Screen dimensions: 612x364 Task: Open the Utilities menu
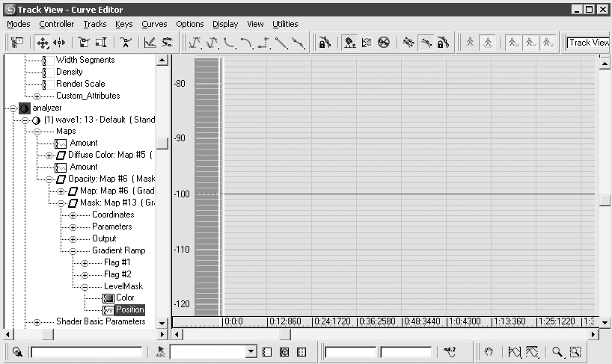point(285,24)
